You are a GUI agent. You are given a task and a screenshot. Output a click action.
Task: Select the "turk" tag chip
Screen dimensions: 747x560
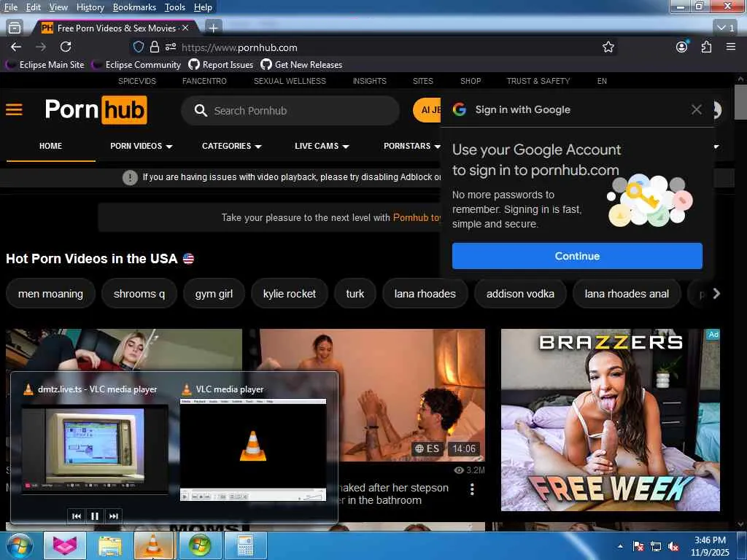[x=355, y=294]
